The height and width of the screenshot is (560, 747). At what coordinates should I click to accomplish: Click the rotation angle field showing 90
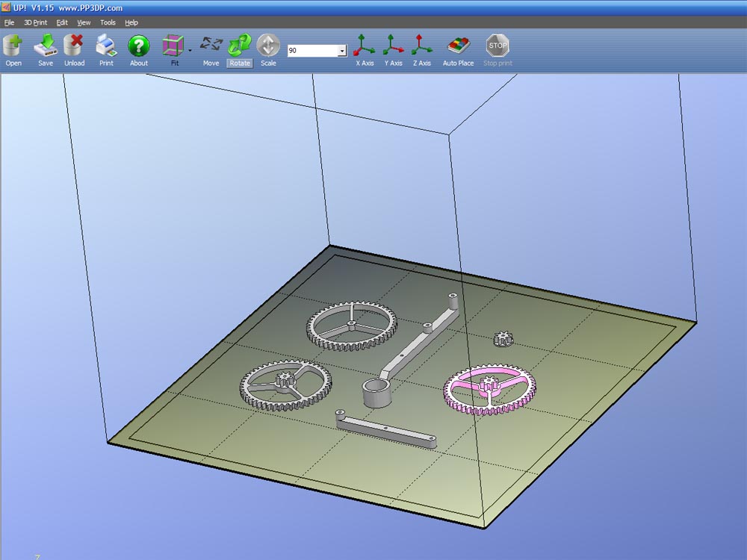coord(312,51)
